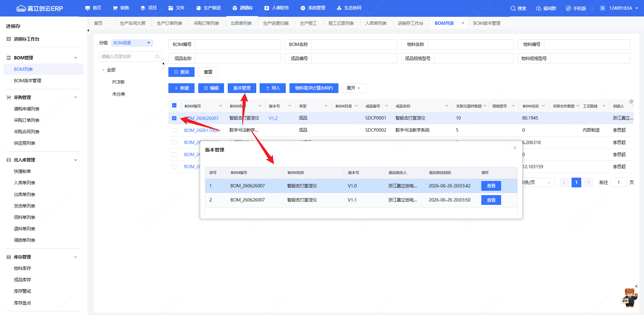Check the checkbox of the fifth BOM row

[x=174, y=167]
